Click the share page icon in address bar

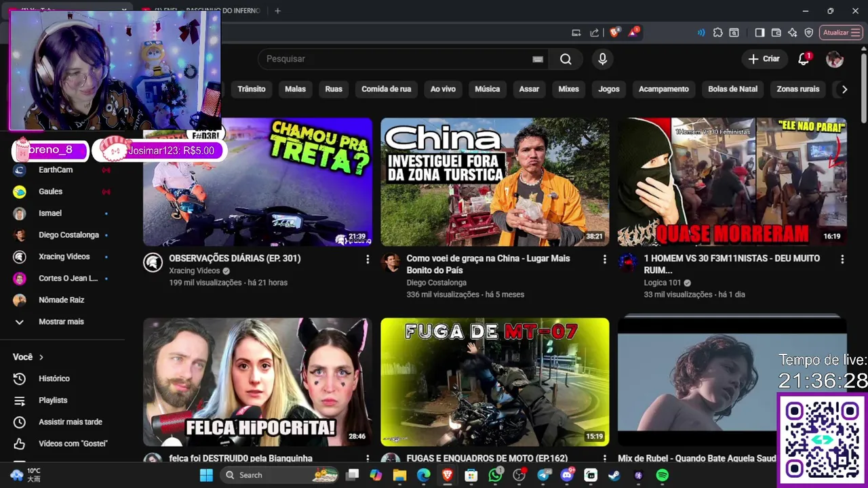click(x=594, y=33)
